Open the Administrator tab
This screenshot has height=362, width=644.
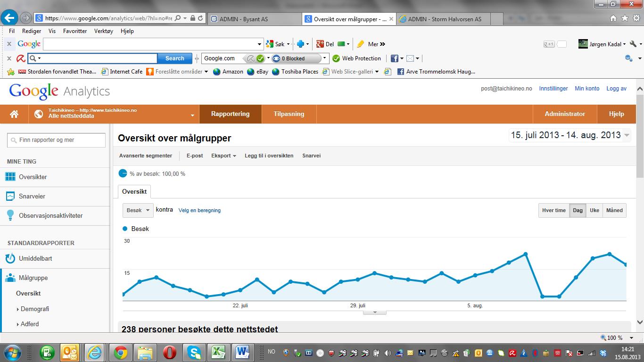pyautogui.click(x=565, y=114)
